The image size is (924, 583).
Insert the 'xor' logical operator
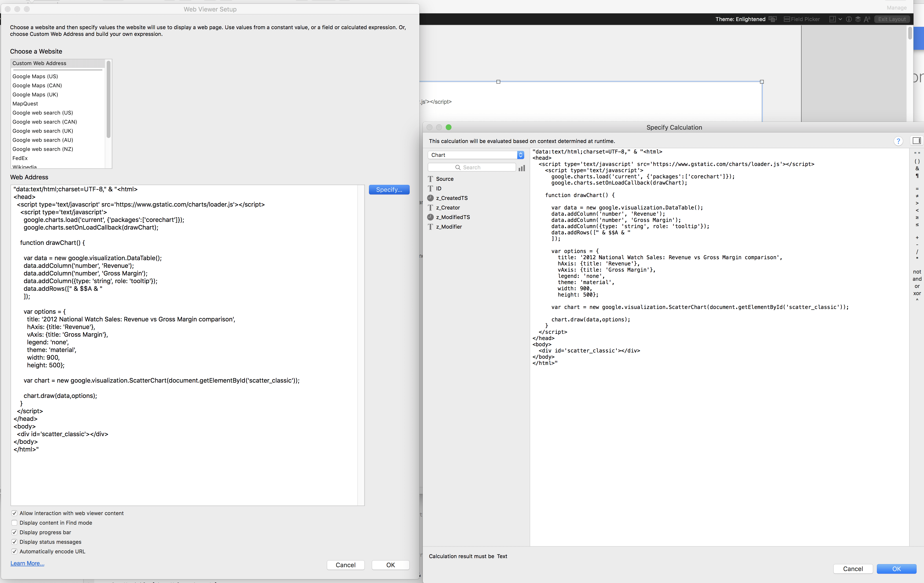click(x=917, y=294)
